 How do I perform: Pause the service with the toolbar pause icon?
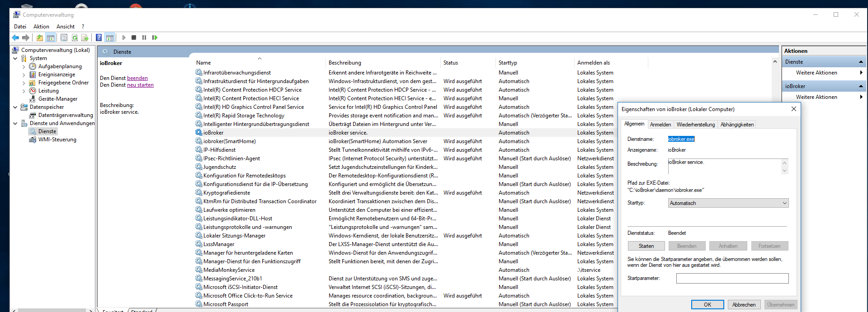pyautogui.click(x=144, y=37)
